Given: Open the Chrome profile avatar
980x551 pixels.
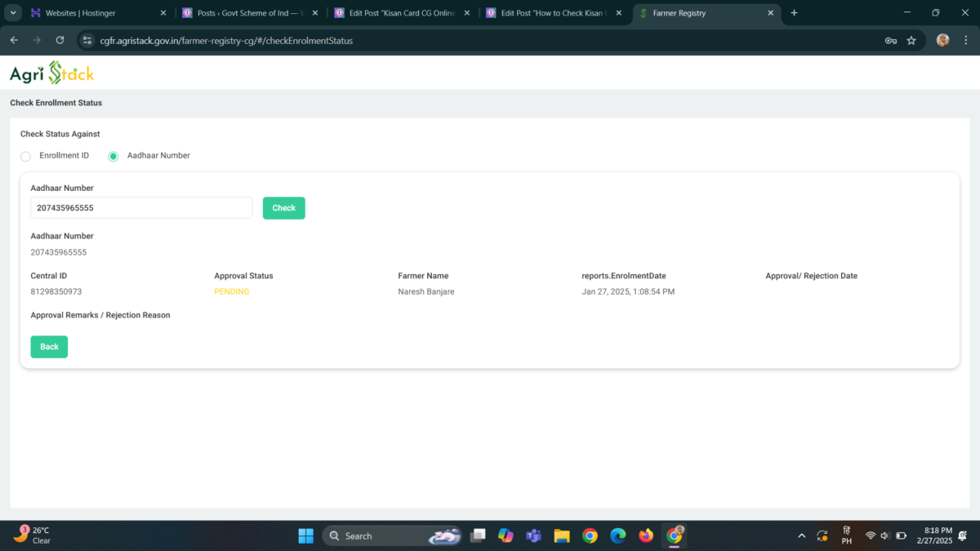Looking at the screenshot, I should [x=942, y=40].
